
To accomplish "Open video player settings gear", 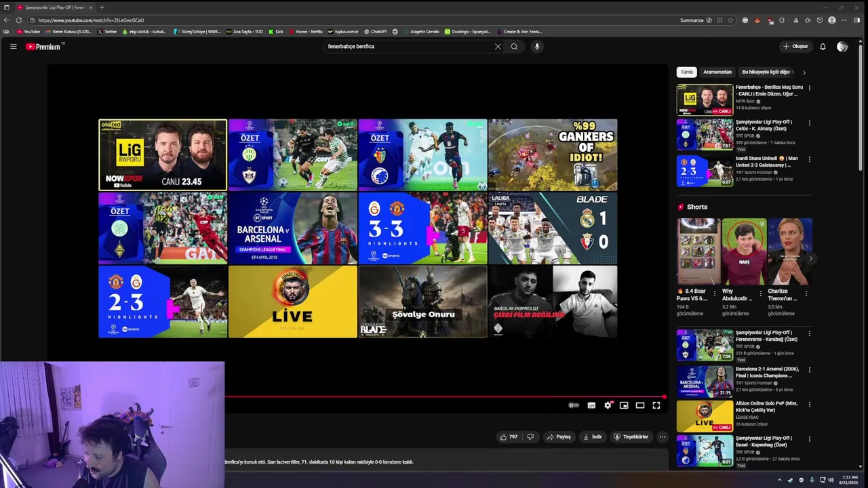I will coord(608,405).
